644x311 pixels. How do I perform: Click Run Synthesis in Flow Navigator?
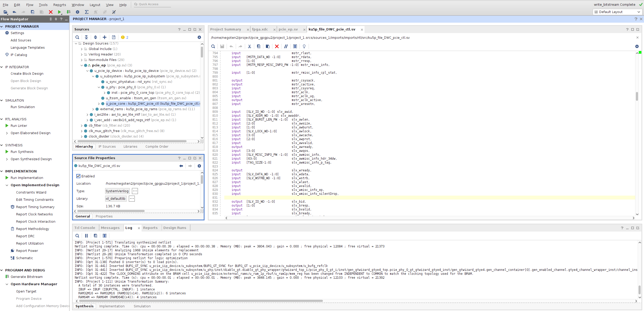(x=22, y=152)
